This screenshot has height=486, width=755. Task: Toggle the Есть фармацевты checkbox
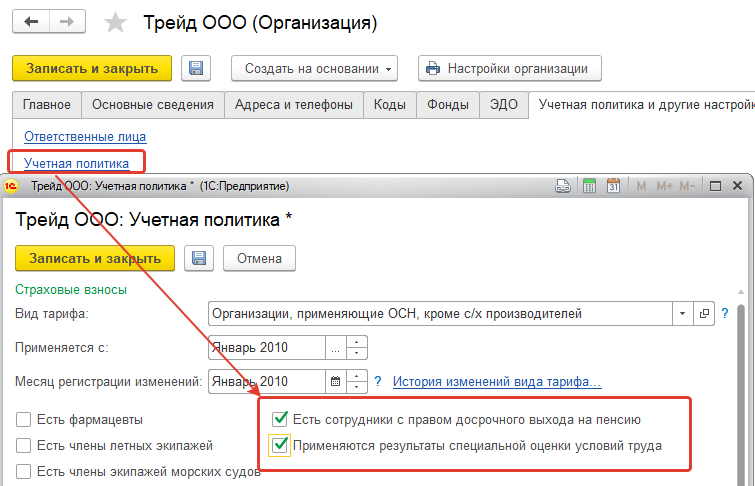coord(24,420)
